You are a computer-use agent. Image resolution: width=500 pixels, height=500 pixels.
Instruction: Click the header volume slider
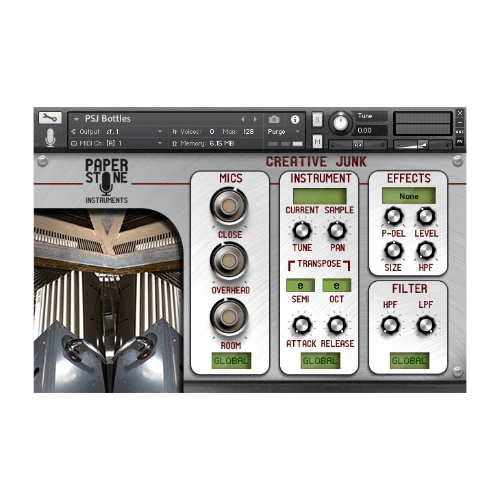[423, 145]
